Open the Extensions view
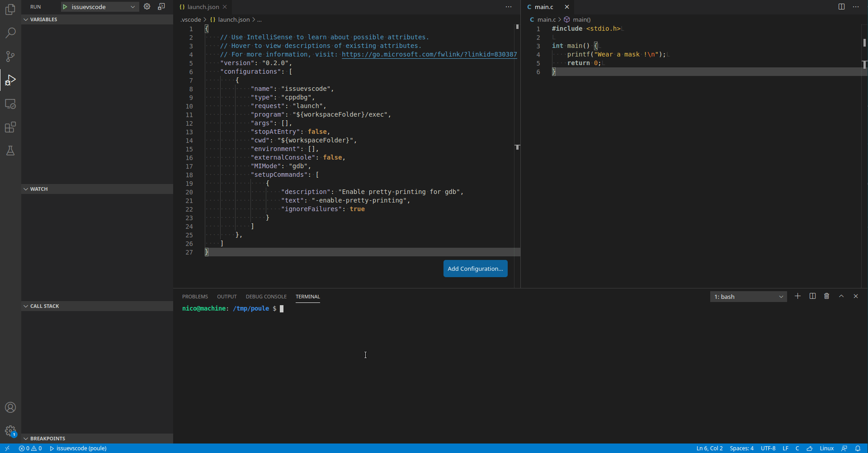The height and width of the screenshot is (453, 868). tap(10, 127)
